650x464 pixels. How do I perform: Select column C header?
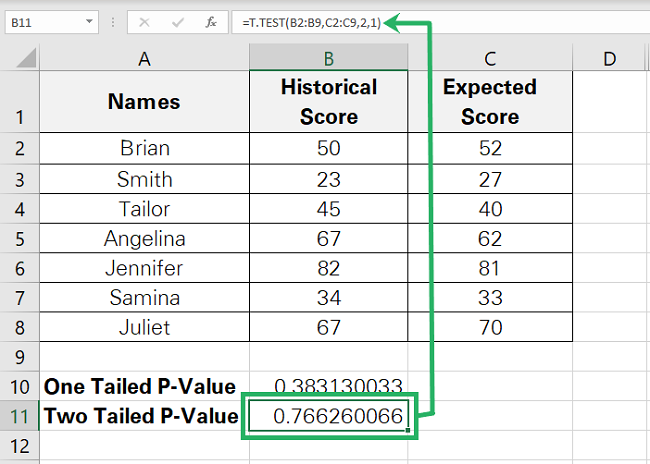[x=489, y=60]
